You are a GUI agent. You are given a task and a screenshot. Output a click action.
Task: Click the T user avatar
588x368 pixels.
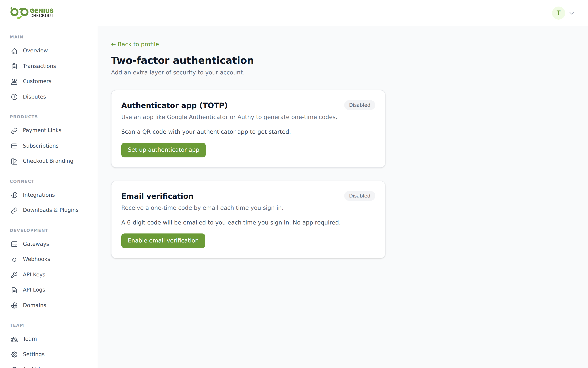[558, 13]
